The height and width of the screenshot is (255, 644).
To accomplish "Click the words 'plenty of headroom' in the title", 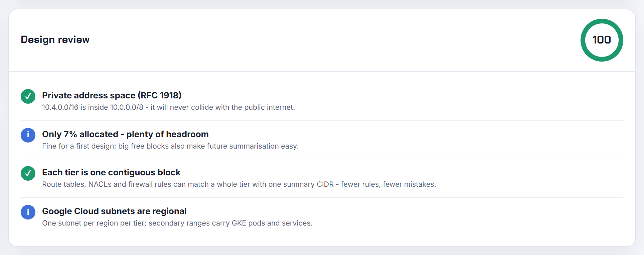I will point(167,134).
